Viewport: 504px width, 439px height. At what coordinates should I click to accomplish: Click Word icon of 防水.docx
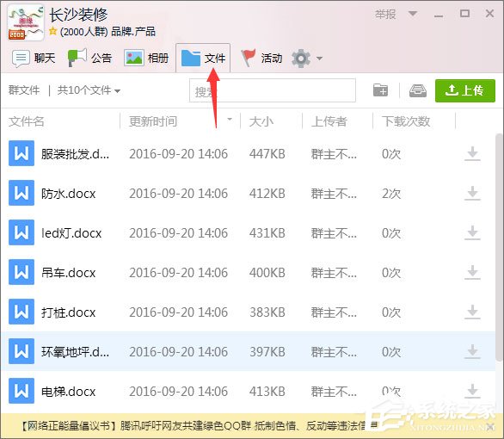22,193
